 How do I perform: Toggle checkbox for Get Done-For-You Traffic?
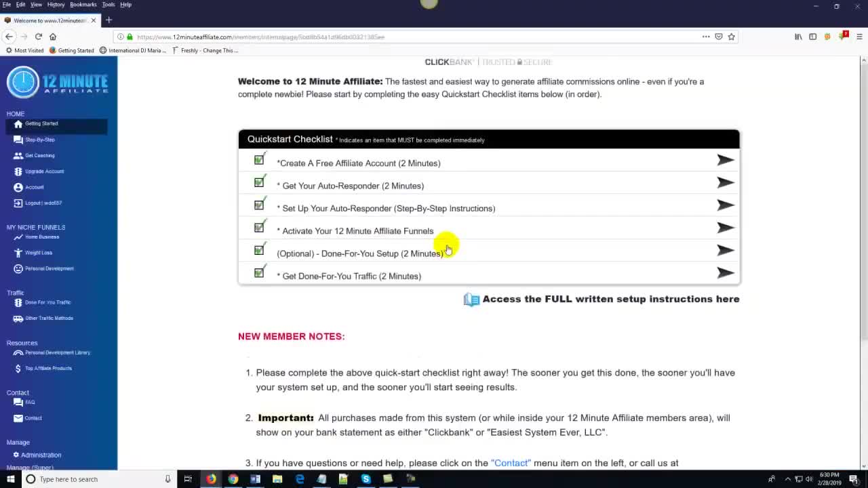point(259,272)
